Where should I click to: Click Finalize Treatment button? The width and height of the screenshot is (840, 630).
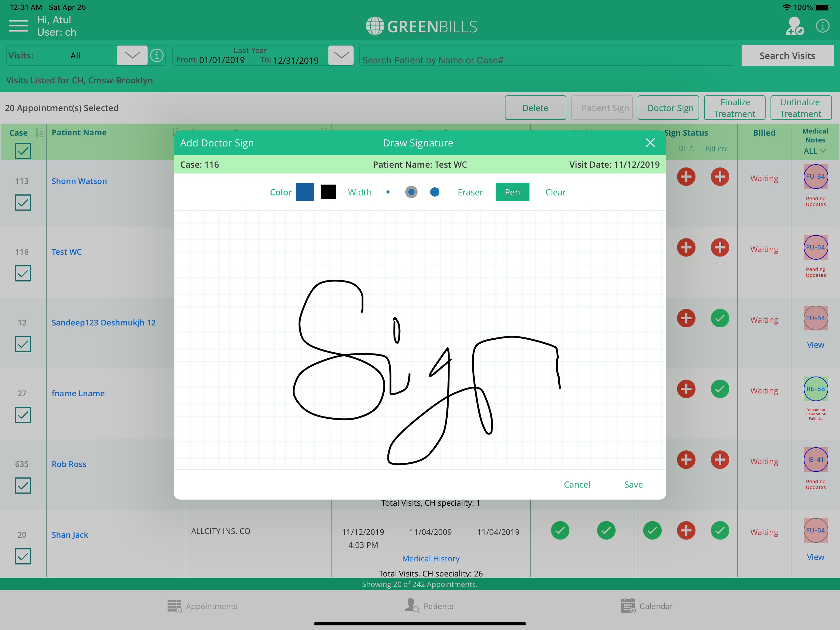(x=735, y=108)
